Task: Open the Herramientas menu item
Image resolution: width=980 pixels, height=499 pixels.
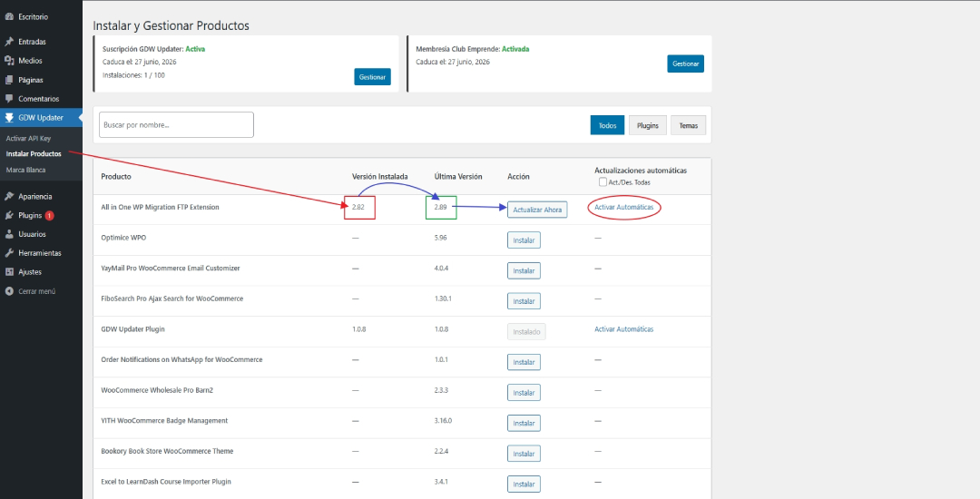Action: tap(41, 253)
